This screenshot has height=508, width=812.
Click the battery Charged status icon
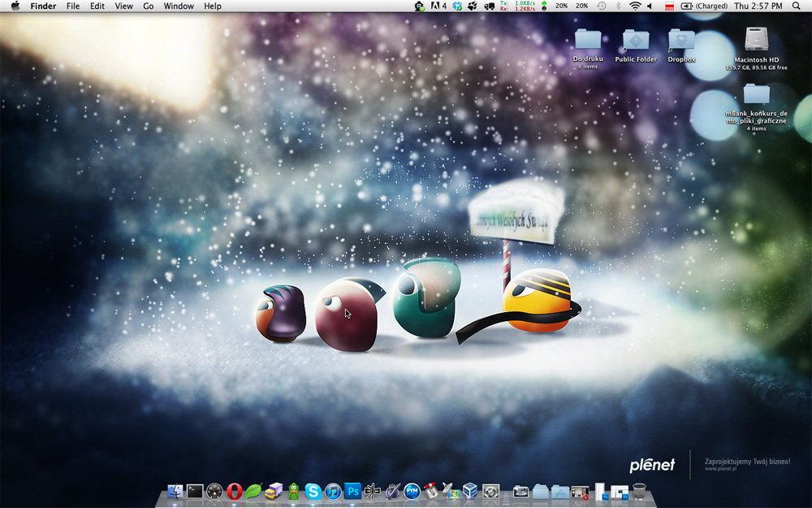coord(704,6)
